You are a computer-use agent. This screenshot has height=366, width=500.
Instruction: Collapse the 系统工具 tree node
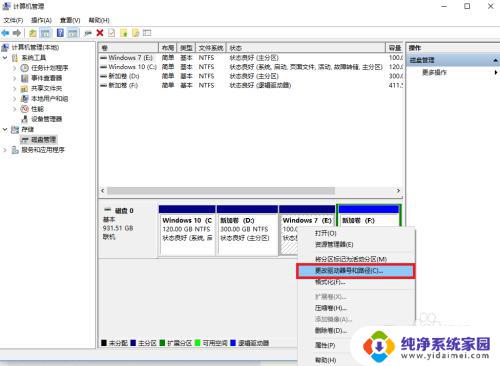tap(5, 58)
